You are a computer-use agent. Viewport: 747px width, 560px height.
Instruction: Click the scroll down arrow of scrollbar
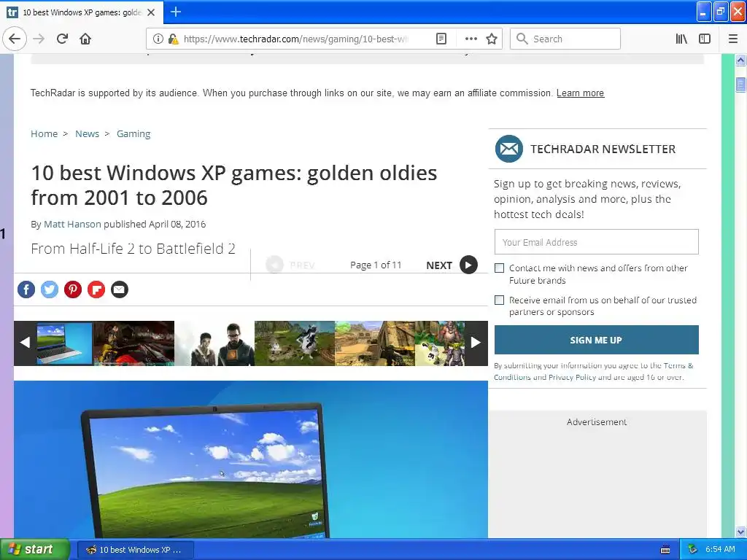click(740, 532)
